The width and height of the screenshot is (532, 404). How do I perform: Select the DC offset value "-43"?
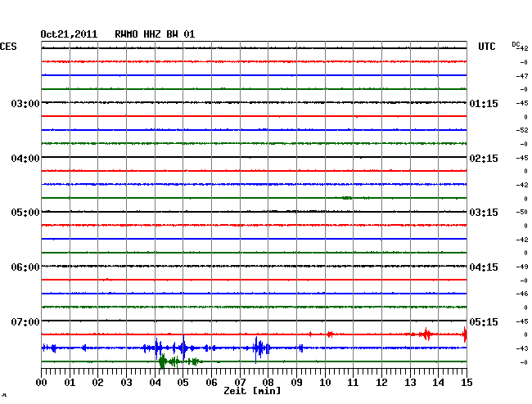point(522,348)
